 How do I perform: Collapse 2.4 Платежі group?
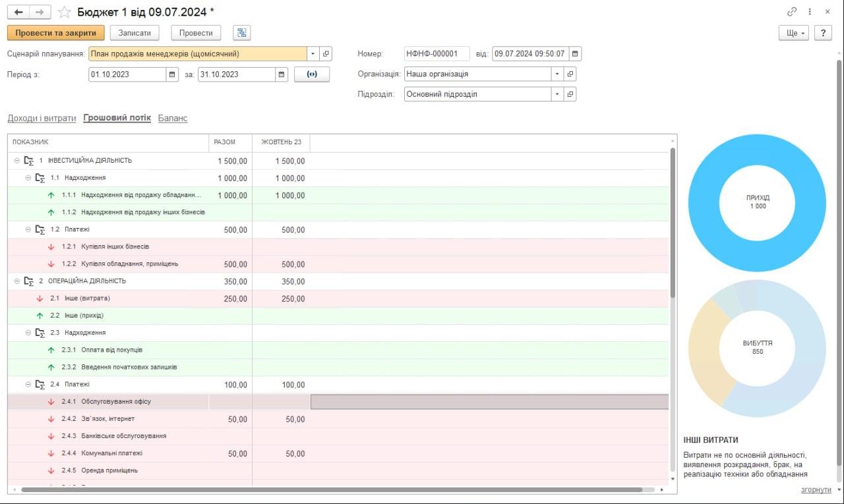coord(28,384)
